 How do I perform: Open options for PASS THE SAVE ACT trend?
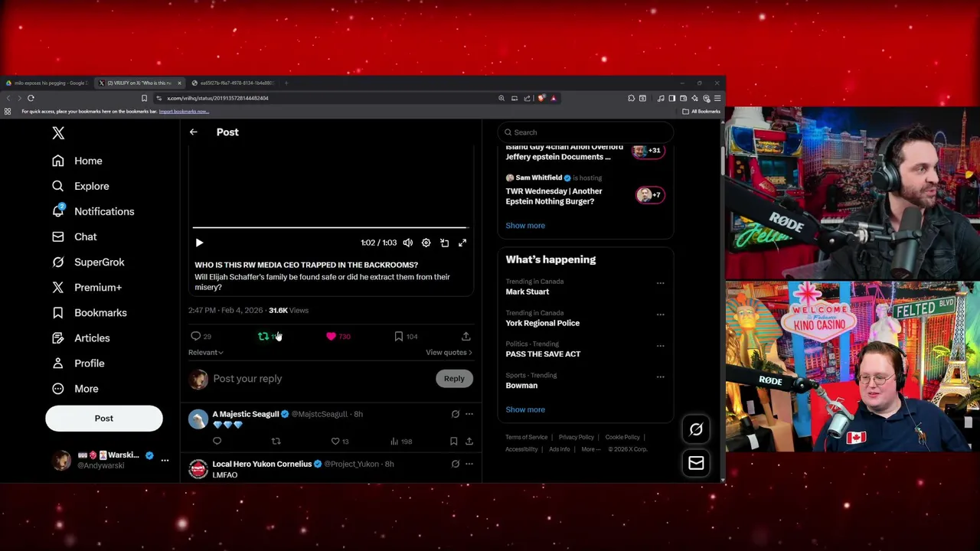[660, 346]
